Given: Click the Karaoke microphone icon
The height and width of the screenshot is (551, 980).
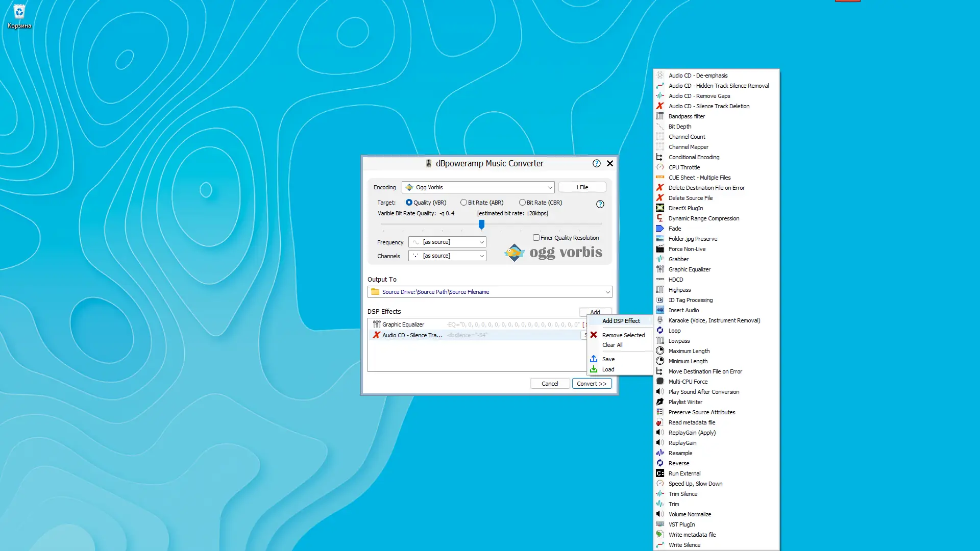Looking at the screenshot, I should click(660, 320).
